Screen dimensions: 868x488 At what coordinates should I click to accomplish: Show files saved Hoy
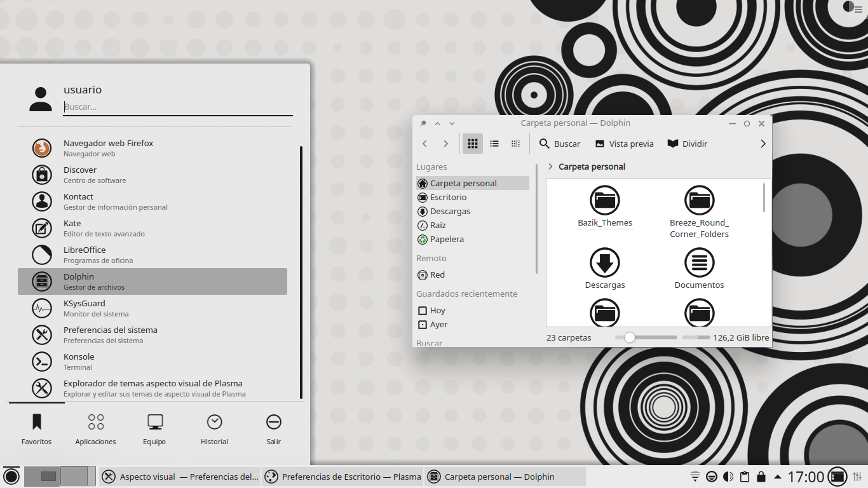473,310
